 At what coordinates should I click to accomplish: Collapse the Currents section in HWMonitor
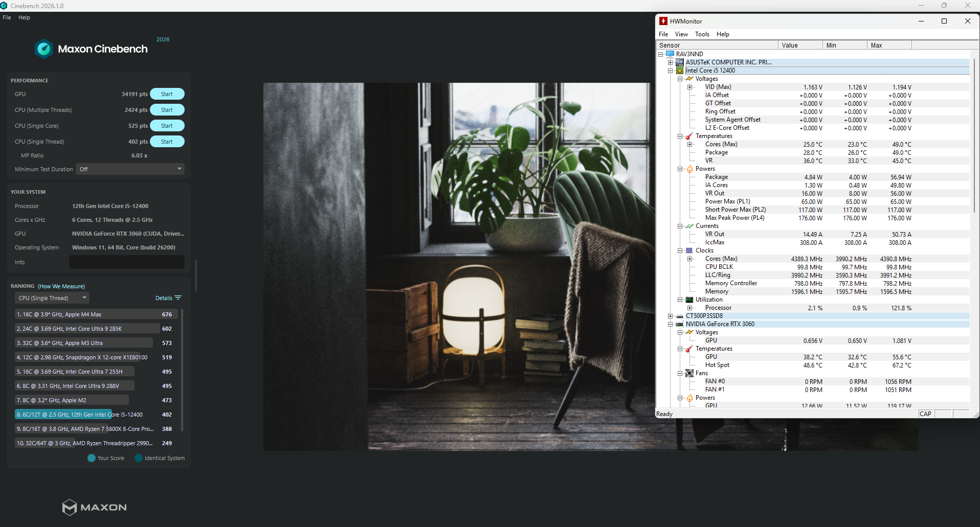click(x=680, y=226)
